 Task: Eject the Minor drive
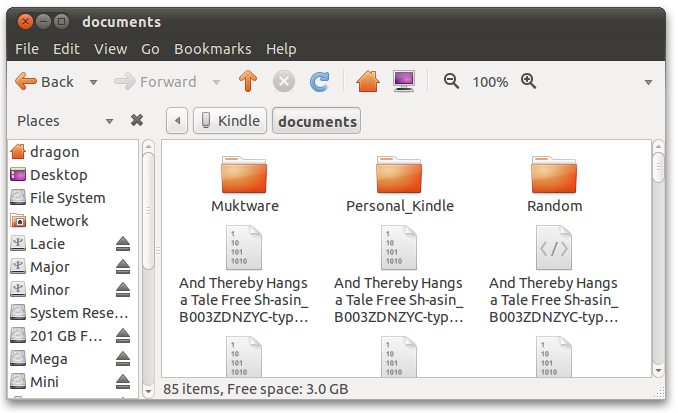pos(123,290)
